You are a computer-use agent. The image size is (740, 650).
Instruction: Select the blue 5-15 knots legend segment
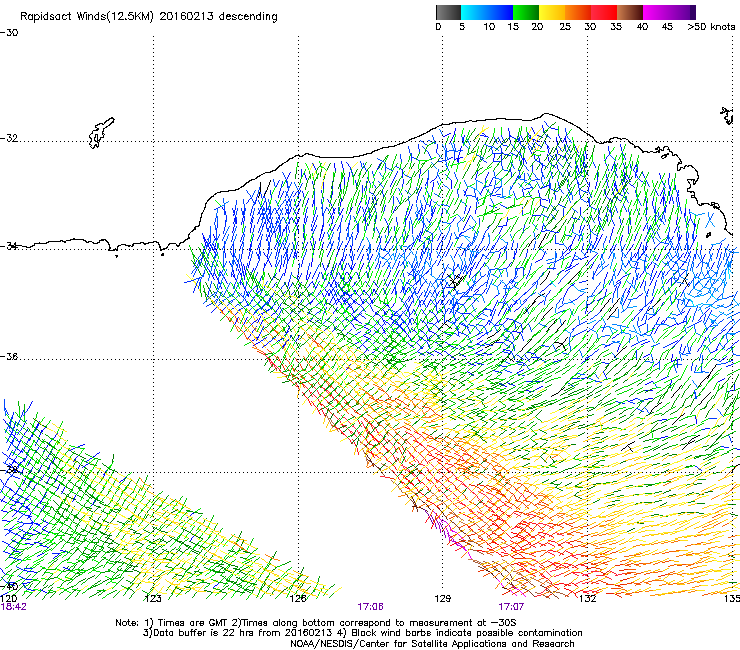[x=487, y=12]
